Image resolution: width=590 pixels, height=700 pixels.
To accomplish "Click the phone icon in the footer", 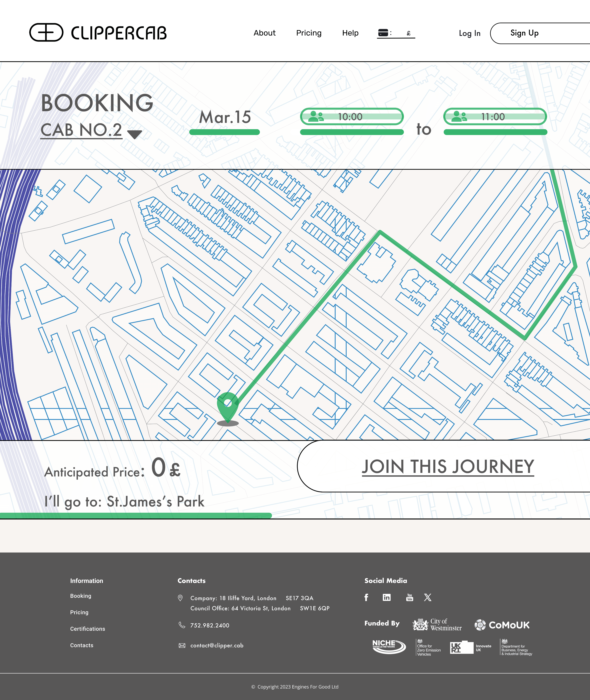I will (182, 625).
